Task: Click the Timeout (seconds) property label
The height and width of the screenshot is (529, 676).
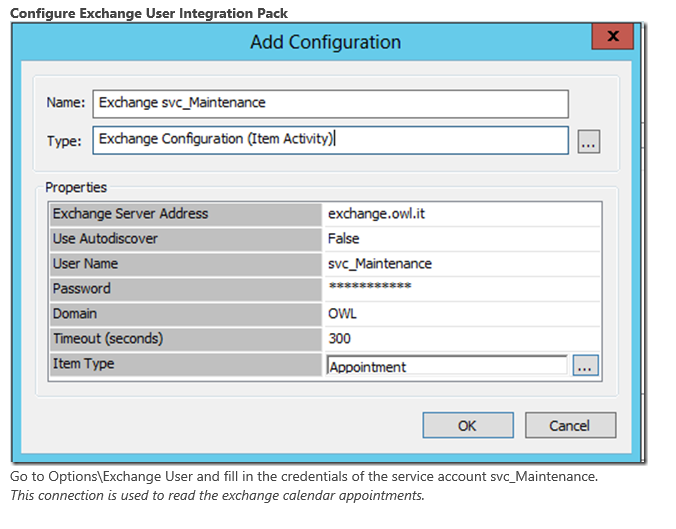Action: click(x=186, y=338)
